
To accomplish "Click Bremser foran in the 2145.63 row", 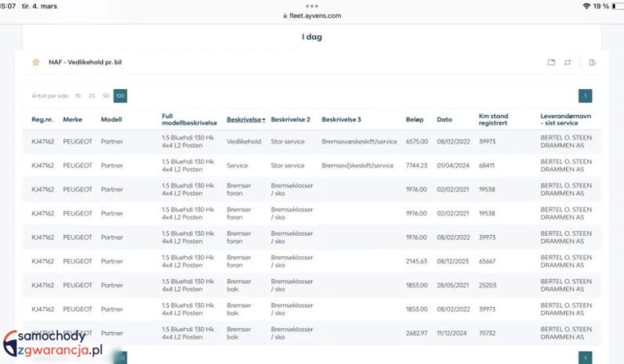I will tap(238, 261).
